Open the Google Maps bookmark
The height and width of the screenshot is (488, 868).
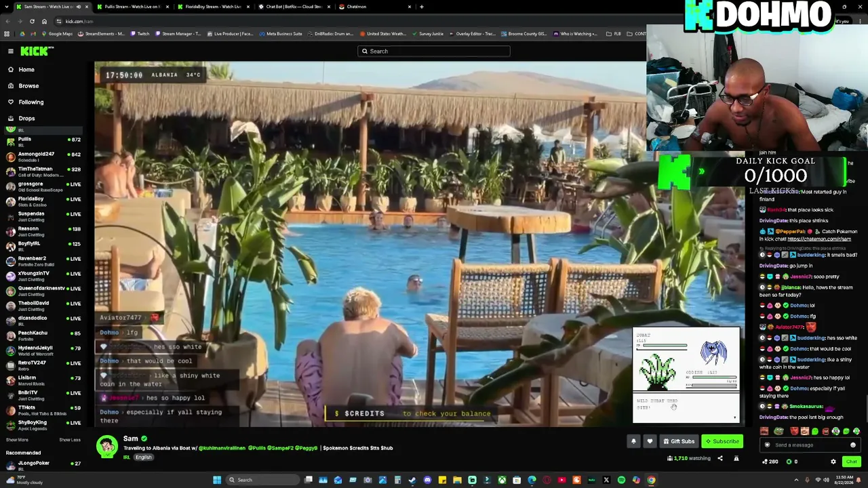click(x=56, y=34)
